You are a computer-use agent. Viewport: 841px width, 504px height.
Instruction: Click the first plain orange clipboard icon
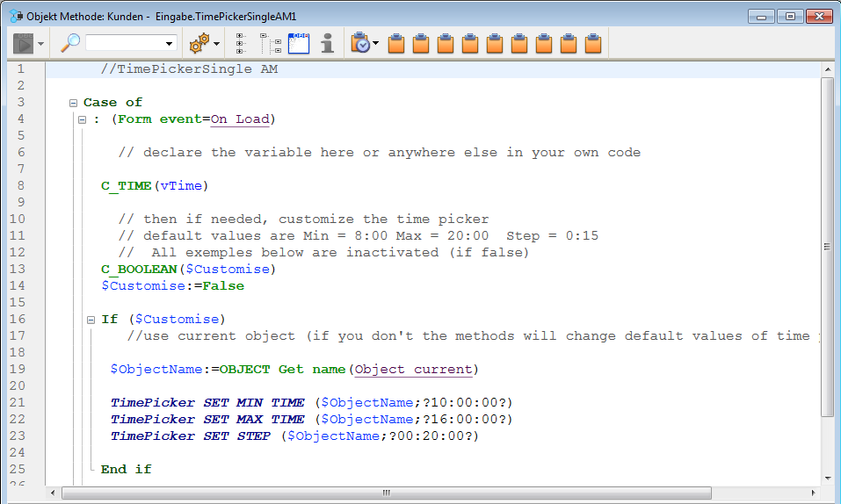click(x=396, y=43)
